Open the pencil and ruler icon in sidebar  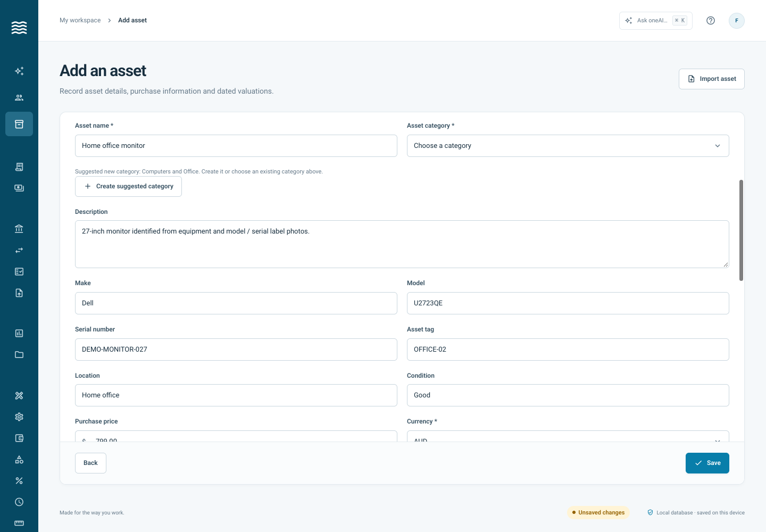pyautogui.click(x=19, y=395)
